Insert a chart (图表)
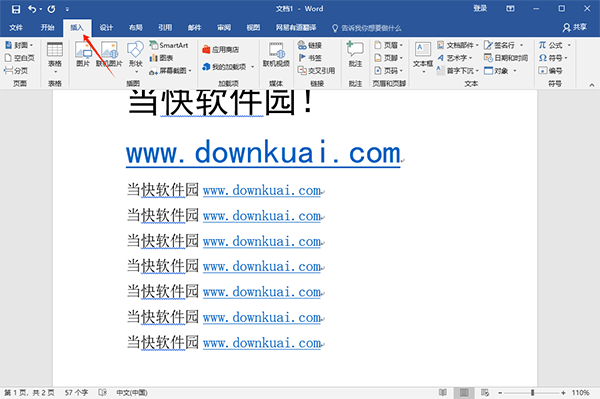600x399 pixels. pyautogui.click(x=161, y=58)
